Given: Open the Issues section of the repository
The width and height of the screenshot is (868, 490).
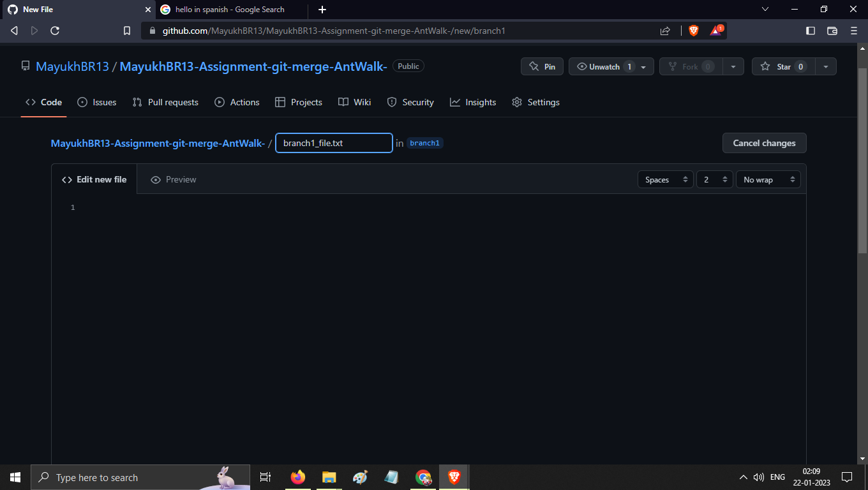Looking at the screenshot, I should tap(96, 102).
